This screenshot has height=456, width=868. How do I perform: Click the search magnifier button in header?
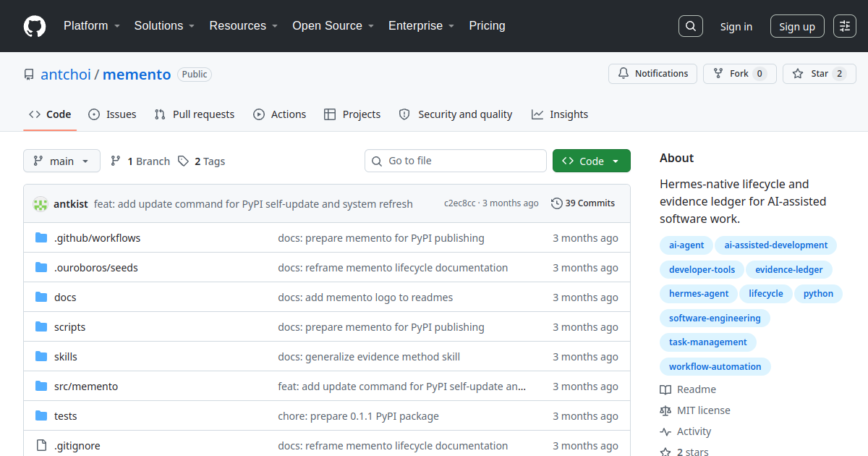(691, 26)
